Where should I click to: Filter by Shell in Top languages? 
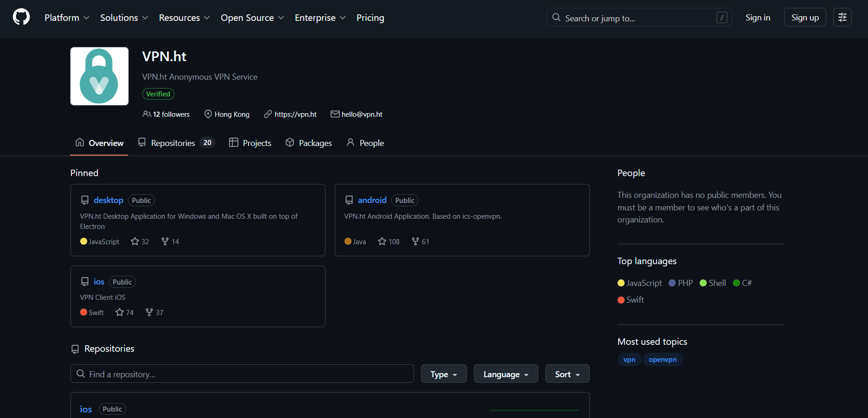point(713,283)
